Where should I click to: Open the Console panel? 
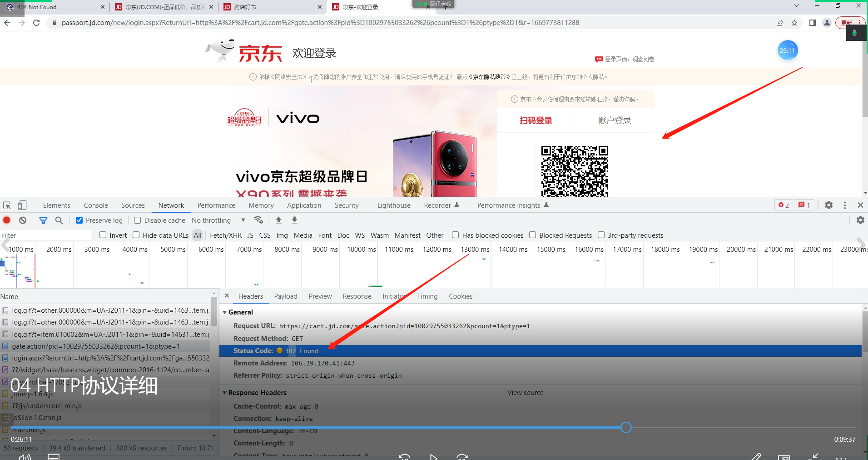96,205
